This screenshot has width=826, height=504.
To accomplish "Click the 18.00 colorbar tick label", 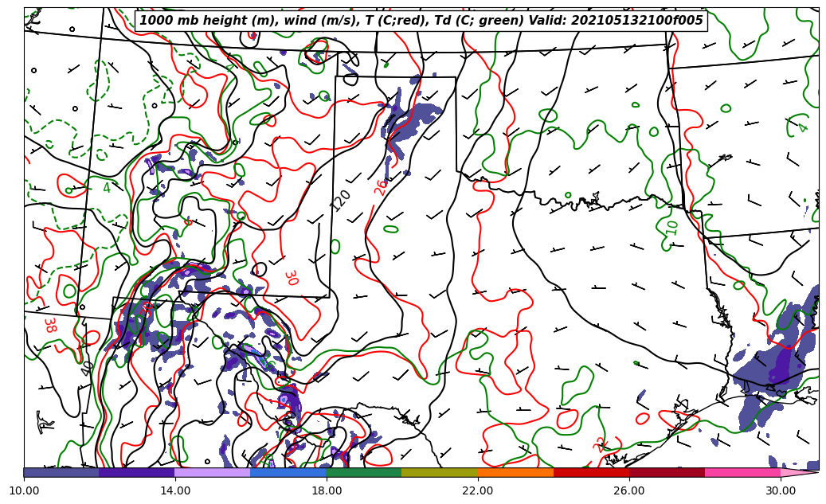I will pyautogui.click(x=327, y=490).
